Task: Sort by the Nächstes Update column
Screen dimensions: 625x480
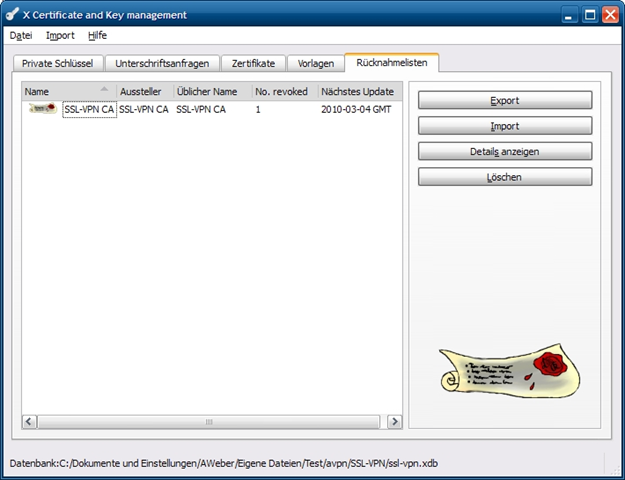Action: [x=358, y=91]
